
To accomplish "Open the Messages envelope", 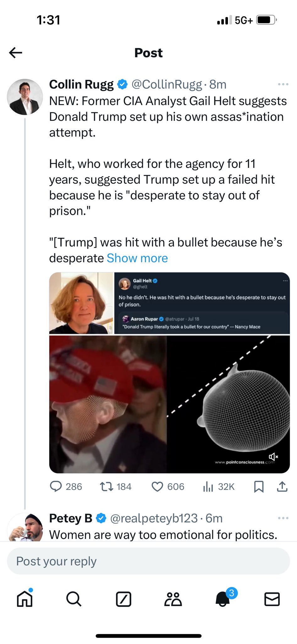I will click(272, 599).
